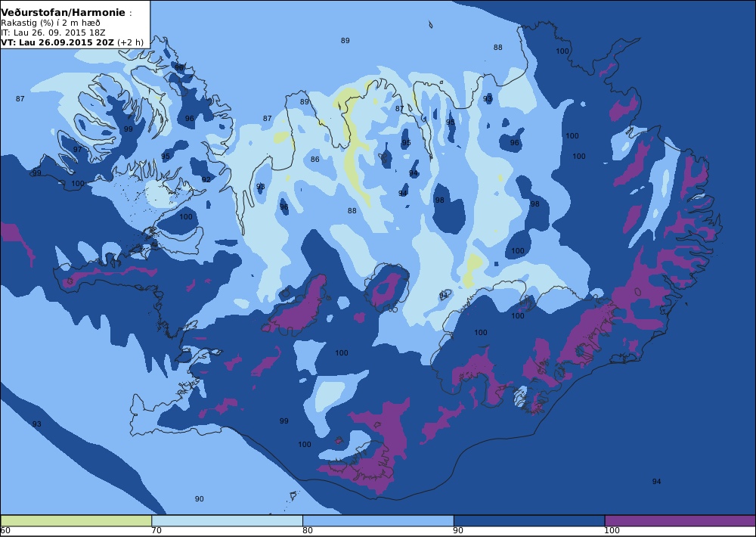Click the pale blue 70–80 legend swatch
This screenshot has height=537, width=756.
tap(227, 520)
